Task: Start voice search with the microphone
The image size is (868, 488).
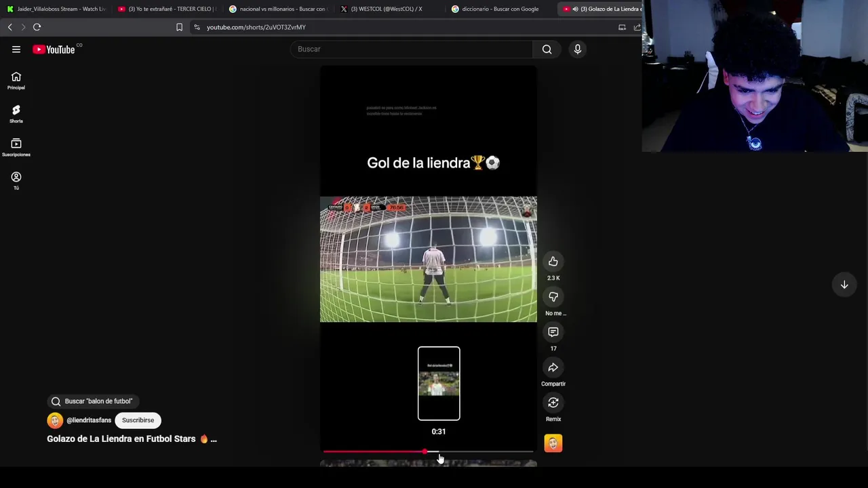Action: point(578,49)
